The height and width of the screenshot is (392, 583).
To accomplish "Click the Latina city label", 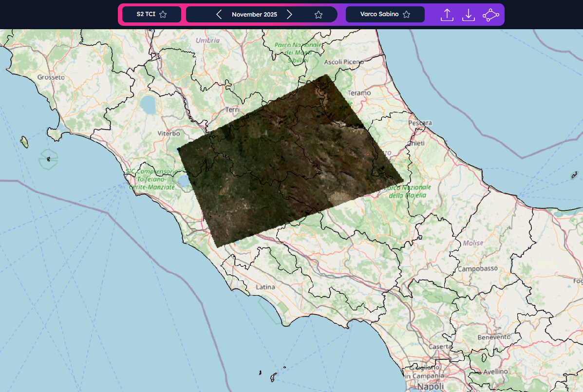I will coord(265,287).
